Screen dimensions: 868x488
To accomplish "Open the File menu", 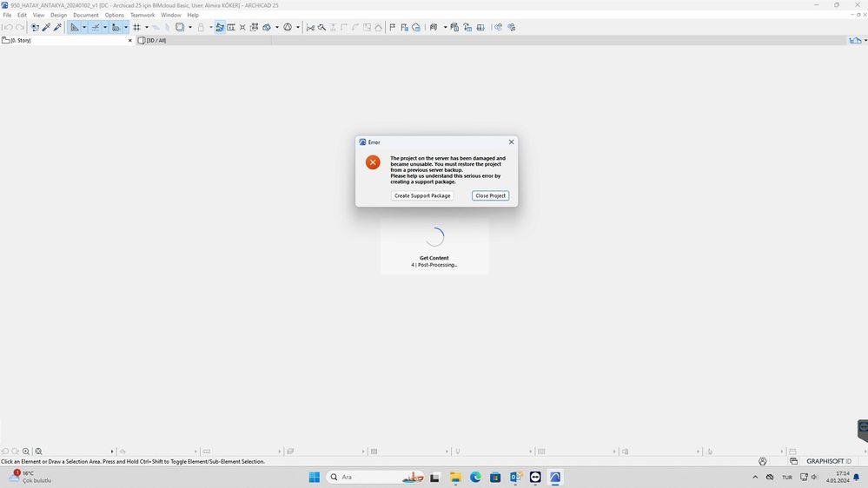I will point(7,15).
